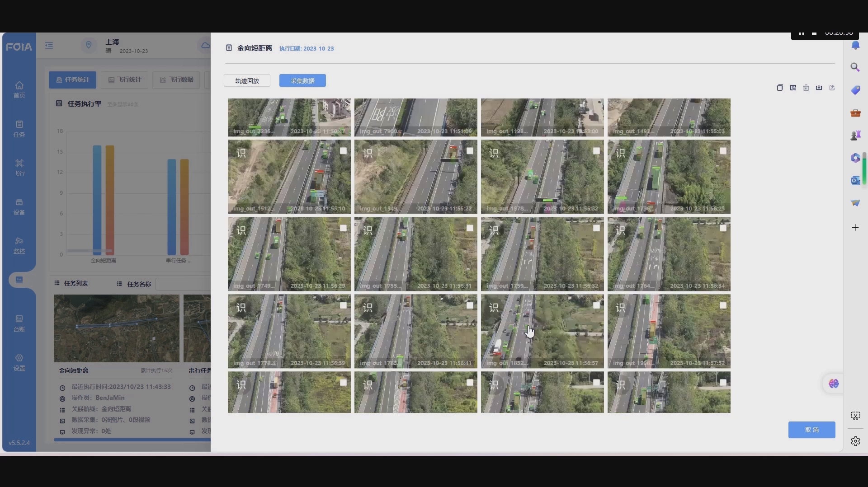
Task: Click the trash delete icon
Action: pyautogui.click(x=806, y=88)
